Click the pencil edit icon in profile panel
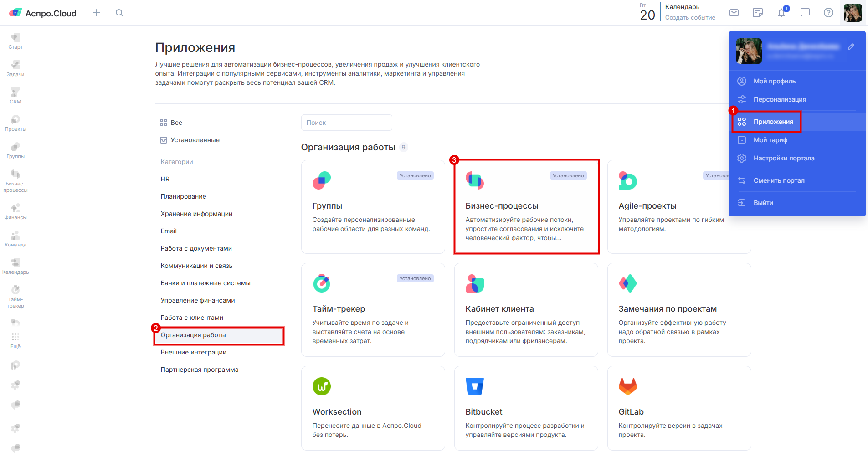This screenshot has height=462, width=868. click(x=851, y=46)
